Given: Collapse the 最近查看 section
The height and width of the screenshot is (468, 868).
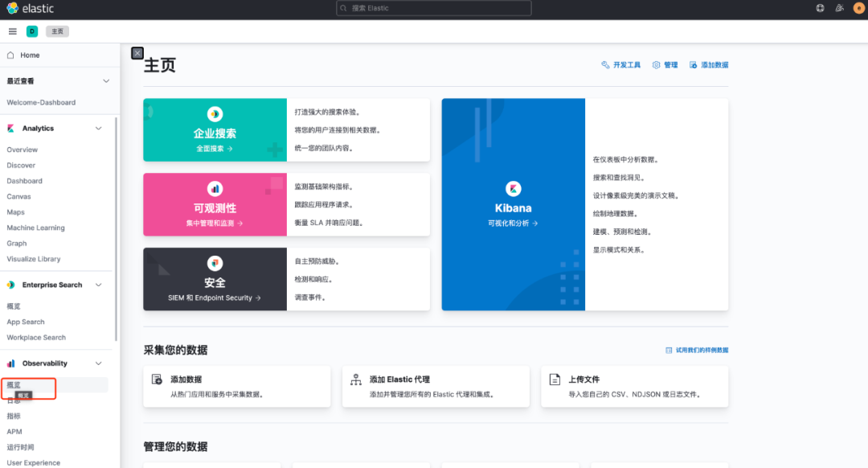Looking at the screenshot, I should pos(106,81).
